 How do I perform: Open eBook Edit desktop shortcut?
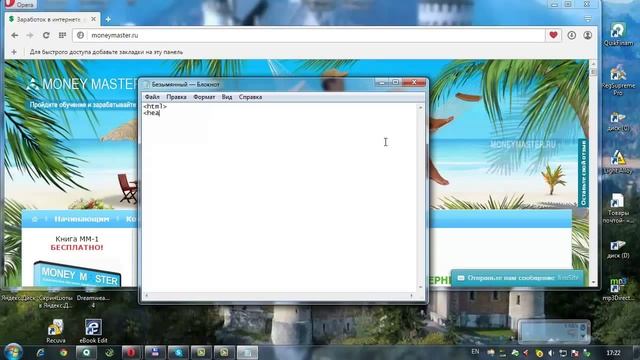coord(93,331)
